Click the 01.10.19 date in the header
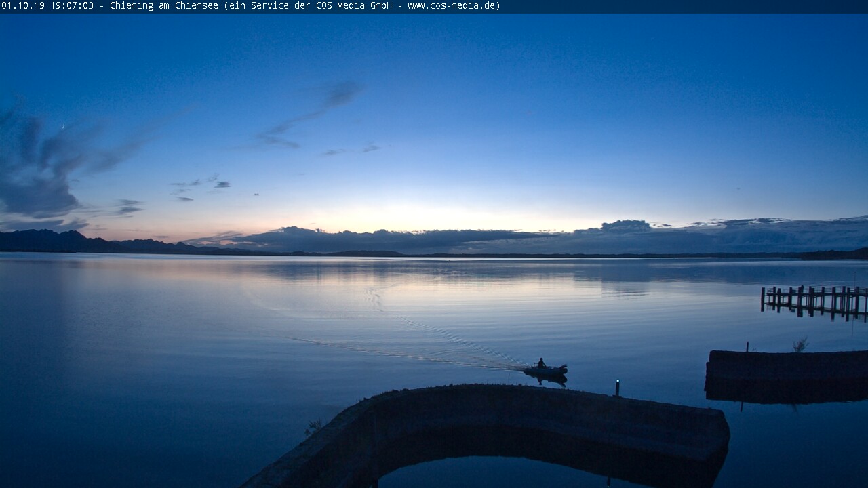The width and height of the screenshot is (868, 488). click(22, 6)
